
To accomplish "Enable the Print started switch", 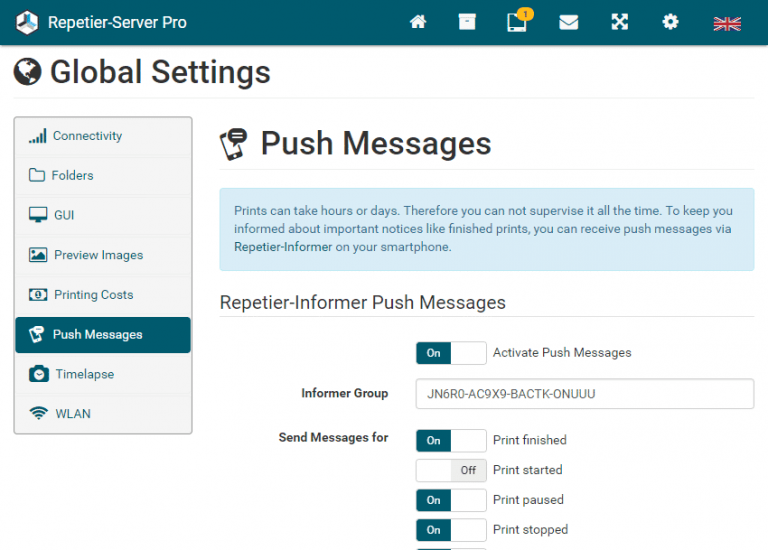I will pos(451,470).
